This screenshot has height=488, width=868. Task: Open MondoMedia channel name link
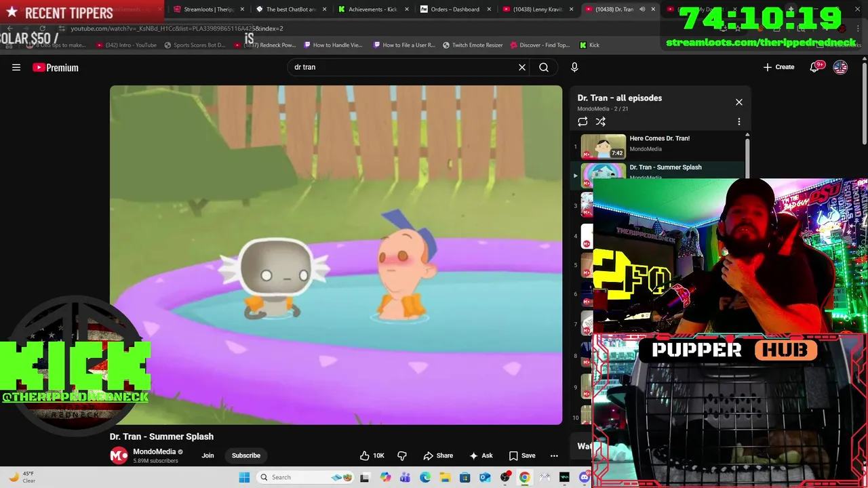(x=155, y=451)
